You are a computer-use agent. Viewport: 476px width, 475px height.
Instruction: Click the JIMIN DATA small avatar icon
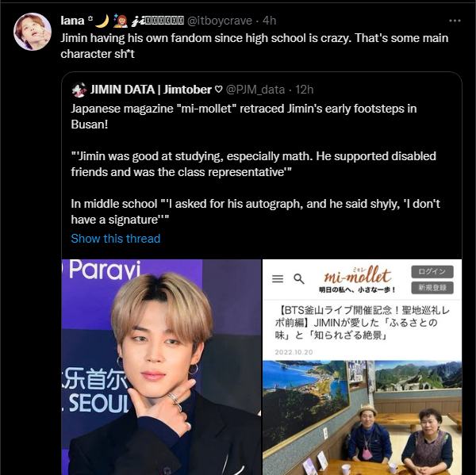pyautogui.click(x=79, y=90)
